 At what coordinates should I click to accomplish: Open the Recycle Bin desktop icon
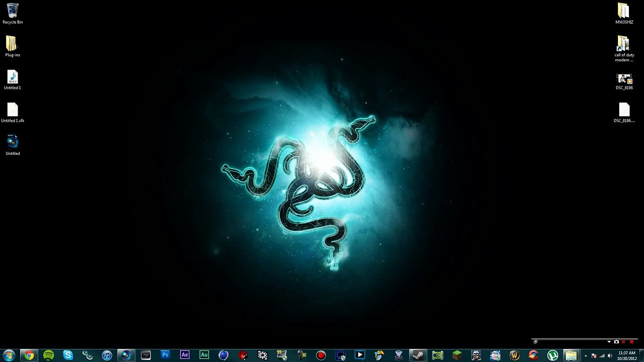[x=13, y=14]
